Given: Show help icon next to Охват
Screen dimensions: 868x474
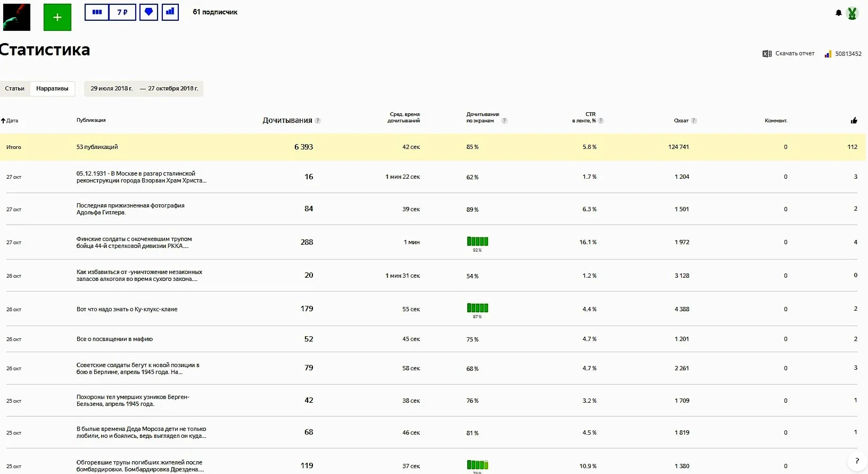Looking at the screenshot, I should click(x=693, y=121).
